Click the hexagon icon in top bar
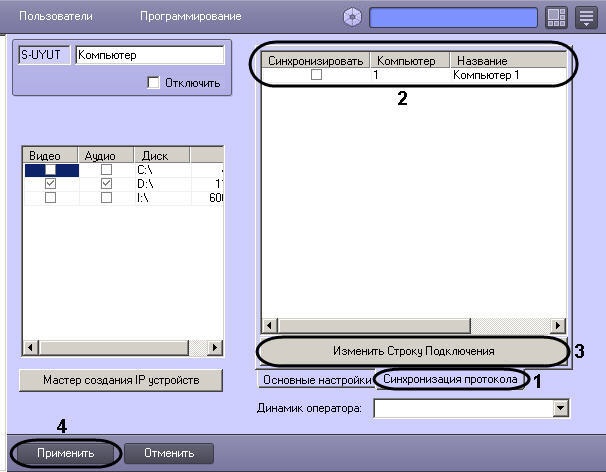Screen dimensions: 606x472 (x=353, y=17)
